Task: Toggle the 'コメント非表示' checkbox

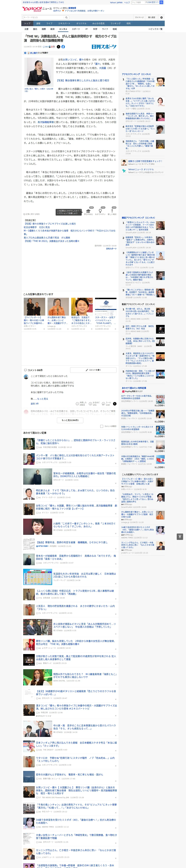Action: (x=102, y=426)
